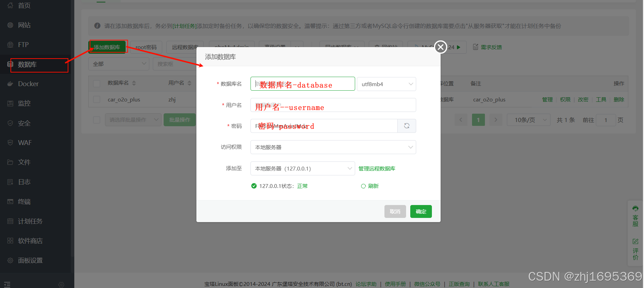
Task: Click the 远程数据库 button
Action: tap(185, 47)
